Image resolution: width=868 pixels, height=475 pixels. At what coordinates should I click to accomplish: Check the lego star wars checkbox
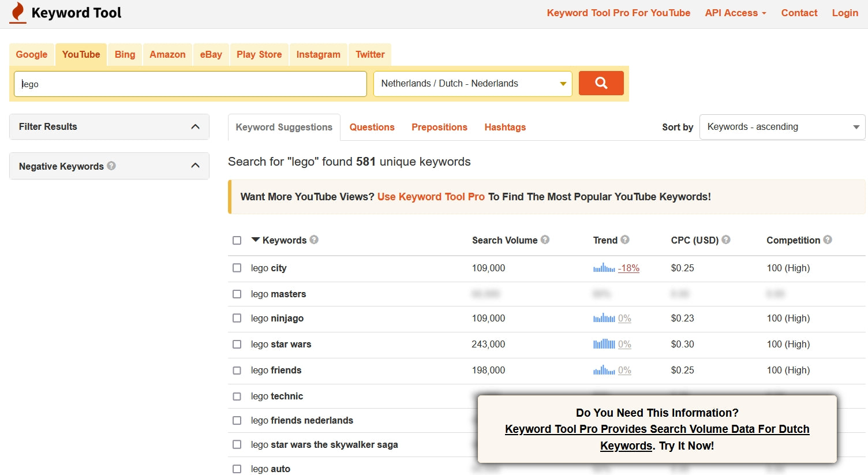tap(237, 344)
